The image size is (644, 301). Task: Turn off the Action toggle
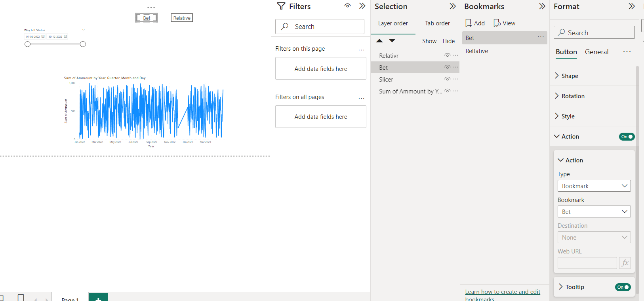[627, 137]
